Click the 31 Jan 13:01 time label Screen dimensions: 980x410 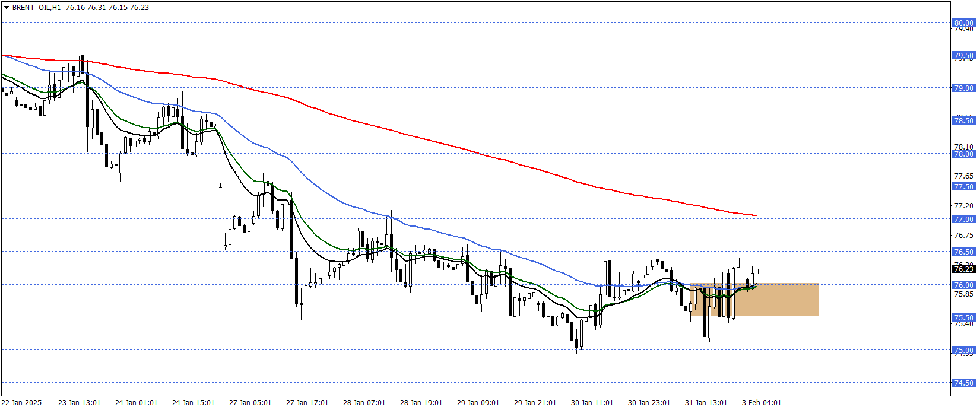706,402
